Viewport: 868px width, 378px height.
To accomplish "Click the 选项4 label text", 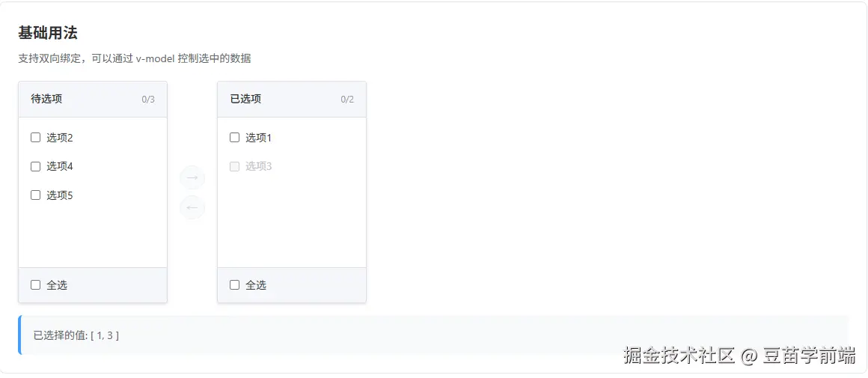I will coord(60,166).
